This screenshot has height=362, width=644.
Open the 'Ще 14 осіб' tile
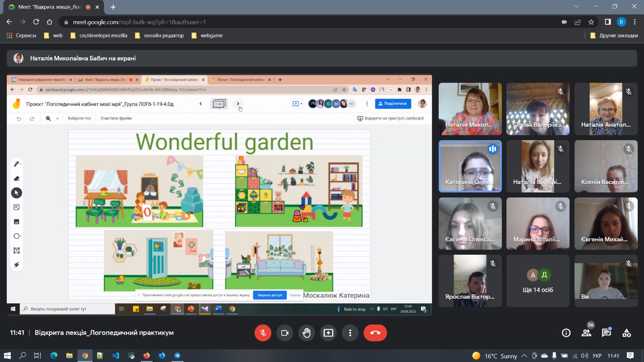click(x=538, y=281)
